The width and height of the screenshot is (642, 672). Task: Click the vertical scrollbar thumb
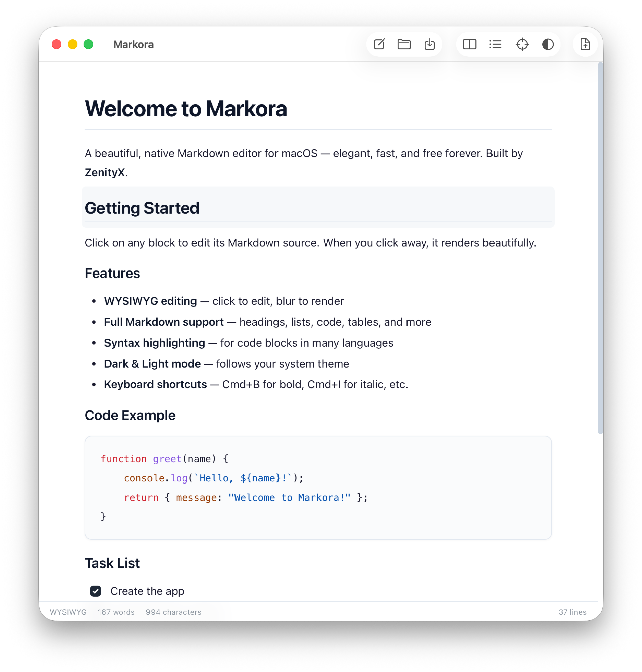600,248
